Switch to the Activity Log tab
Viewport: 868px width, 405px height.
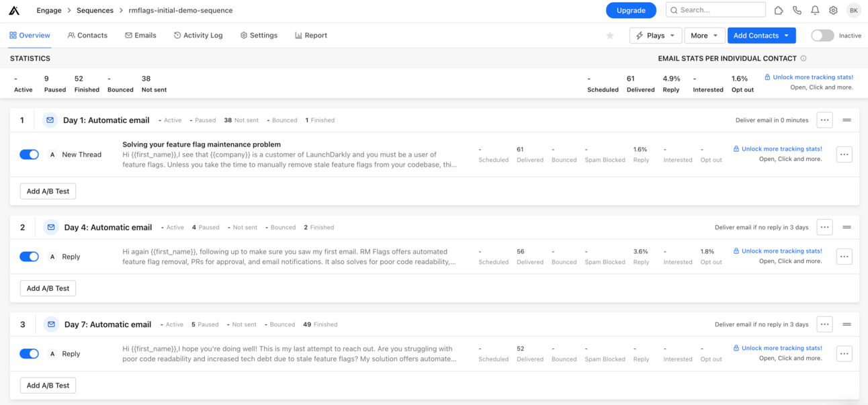[x=198, y=36]
